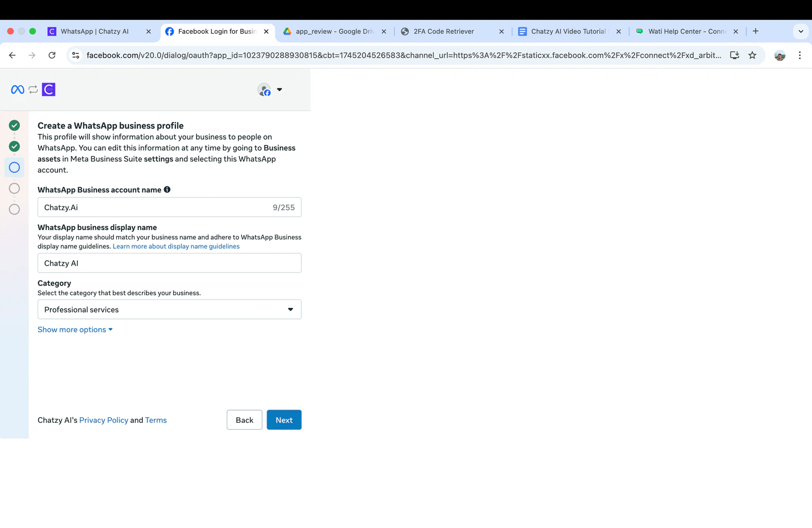
Task: Click the second completed step checkmark
Action: click(14, 147)
